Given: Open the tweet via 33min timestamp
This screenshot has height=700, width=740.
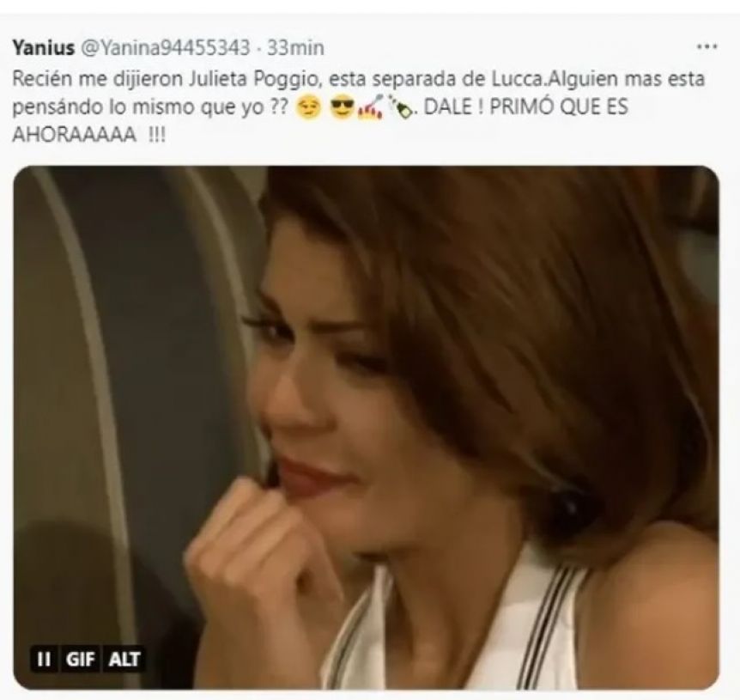Looking at the screenshot, I should tap(295, 48).
